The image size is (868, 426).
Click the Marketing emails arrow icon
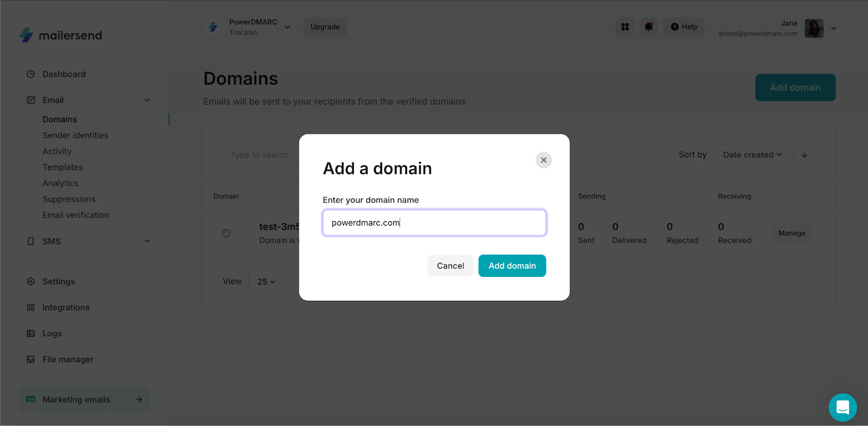pyautogui.click(x=139, y=399)
